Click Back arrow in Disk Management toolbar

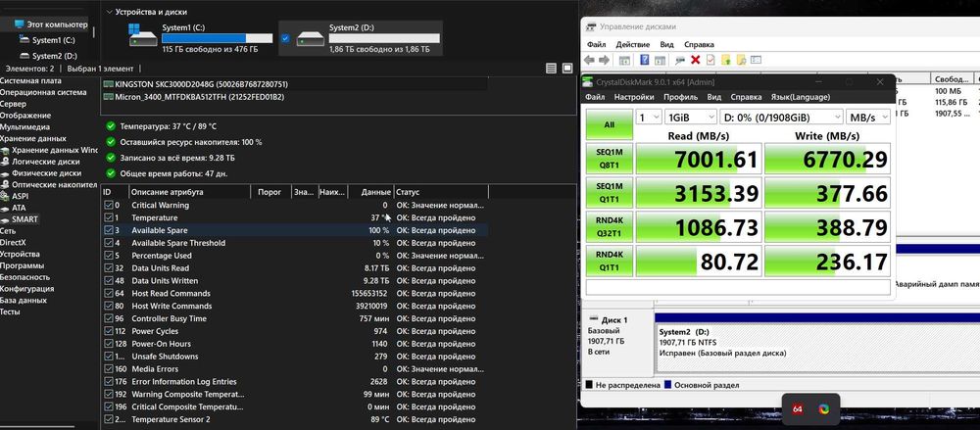tap(589, 60)
